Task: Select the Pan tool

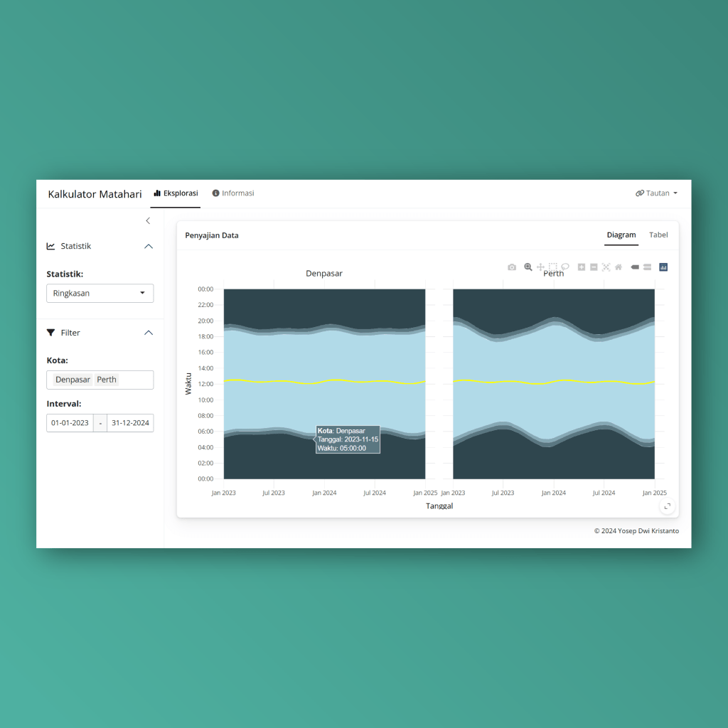Action: 540,267
